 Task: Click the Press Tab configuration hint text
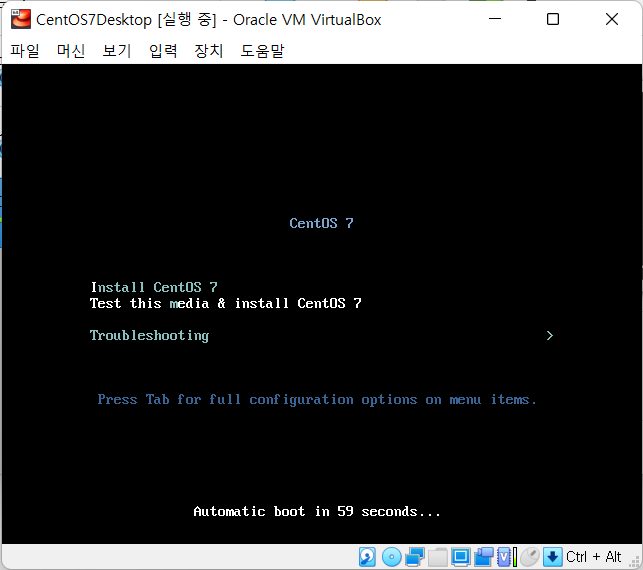pyautogui.click(x=317, y=399)
